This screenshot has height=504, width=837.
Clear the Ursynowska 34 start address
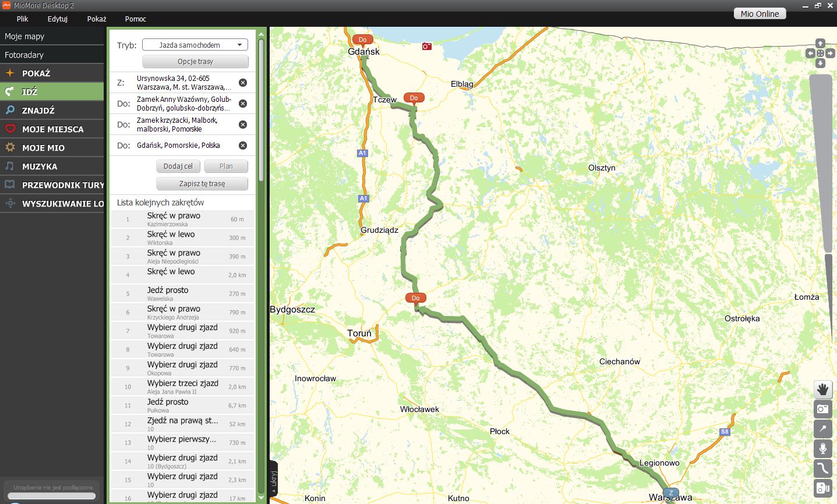(243, 83)
